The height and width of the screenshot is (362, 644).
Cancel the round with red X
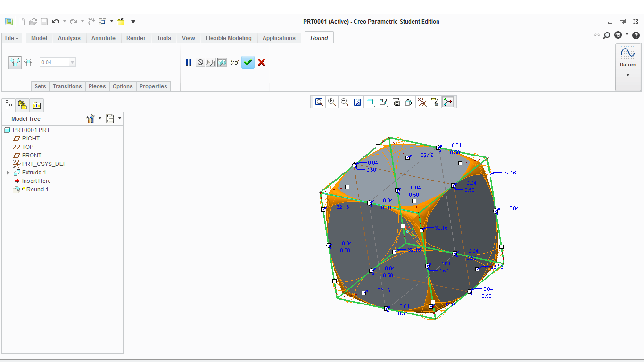[262, 62]
